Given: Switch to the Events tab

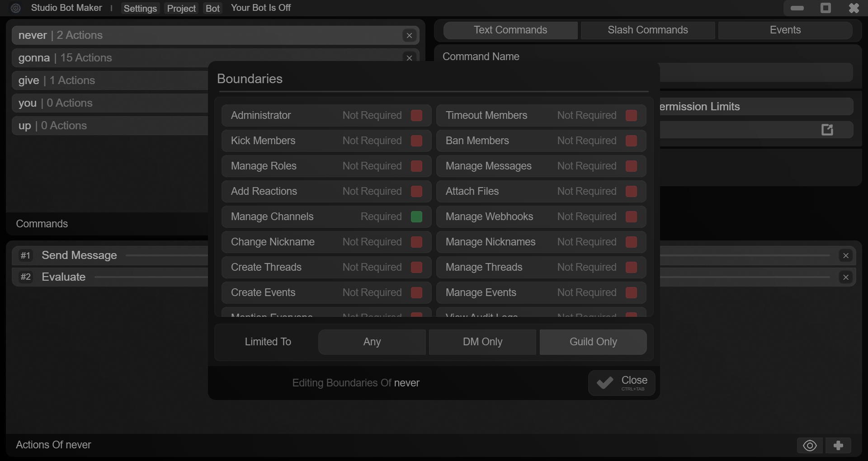Looking at the screenshot, I should tap(785, 30).
